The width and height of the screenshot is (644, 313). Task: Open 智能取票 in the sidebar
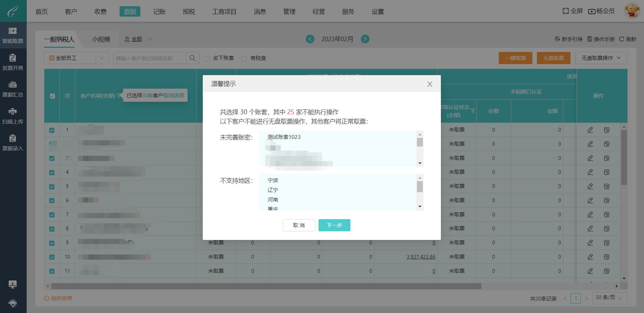13,35
